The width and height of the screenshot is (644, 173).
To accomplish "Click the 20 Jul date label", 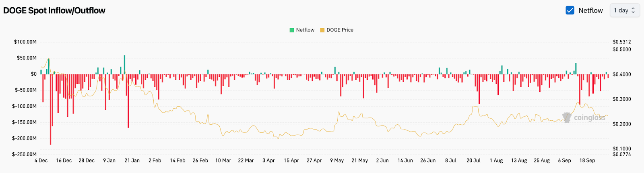I will pos(474,161).
